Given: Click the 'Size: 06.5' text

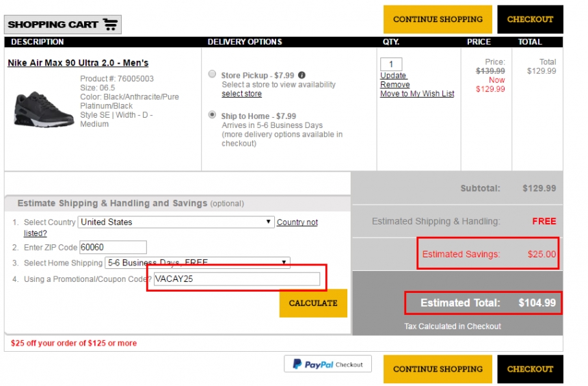Looking at the screenshot, I should tap(98, 88).
